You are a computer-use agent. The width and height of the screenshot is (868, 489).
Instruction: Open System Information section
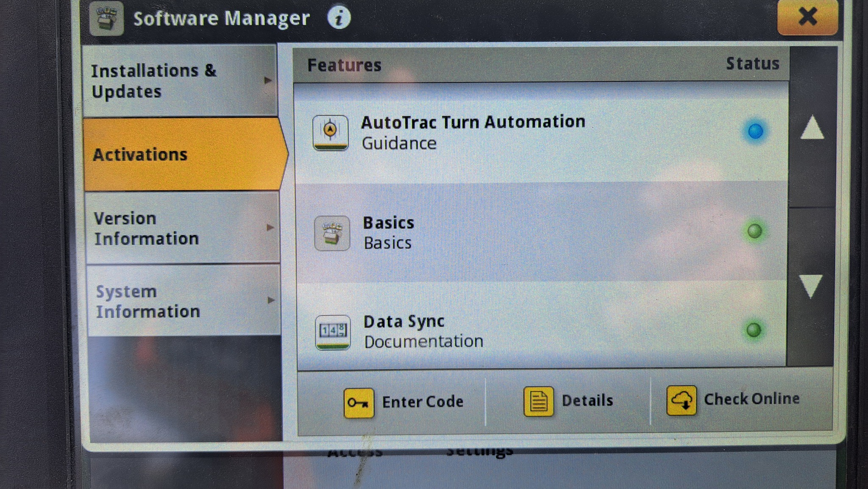[184, 301]
